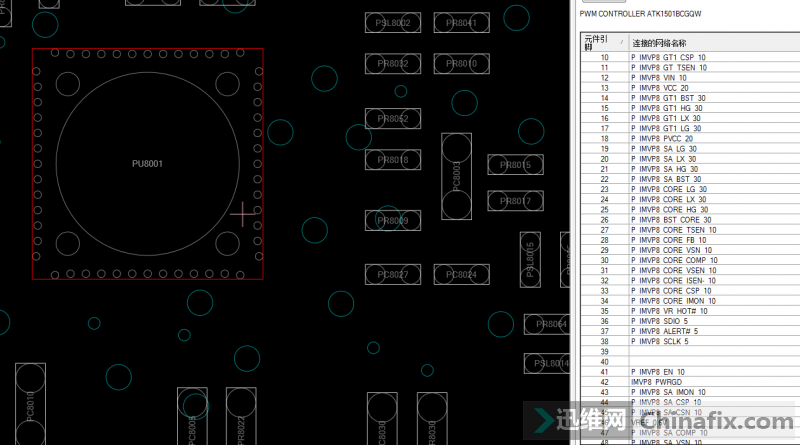
Task: Select the PU8001 chip on the board
Action: (x=147, y=163)
